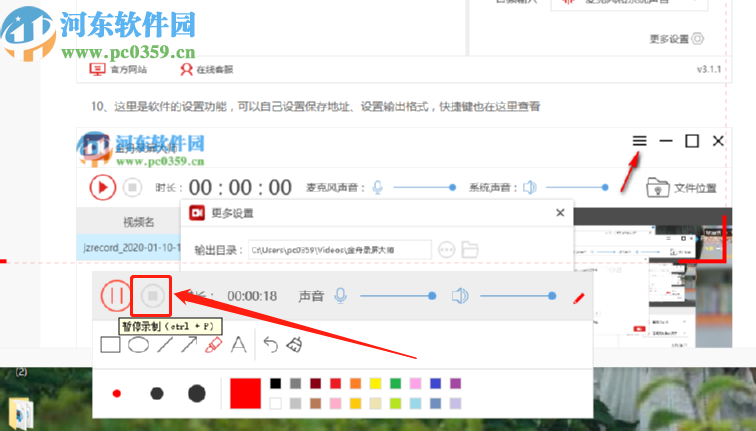Undo the last annotation
The image size is (756, 431).
click(x=270, y=345)
